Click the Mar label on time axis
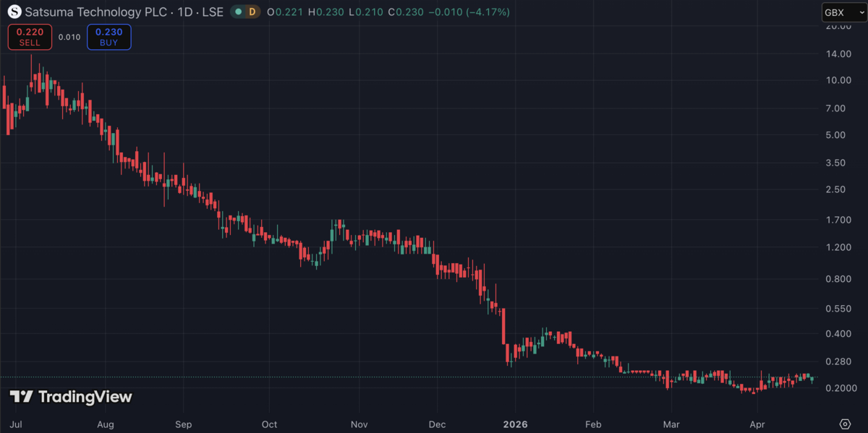 tap(672, 424)
